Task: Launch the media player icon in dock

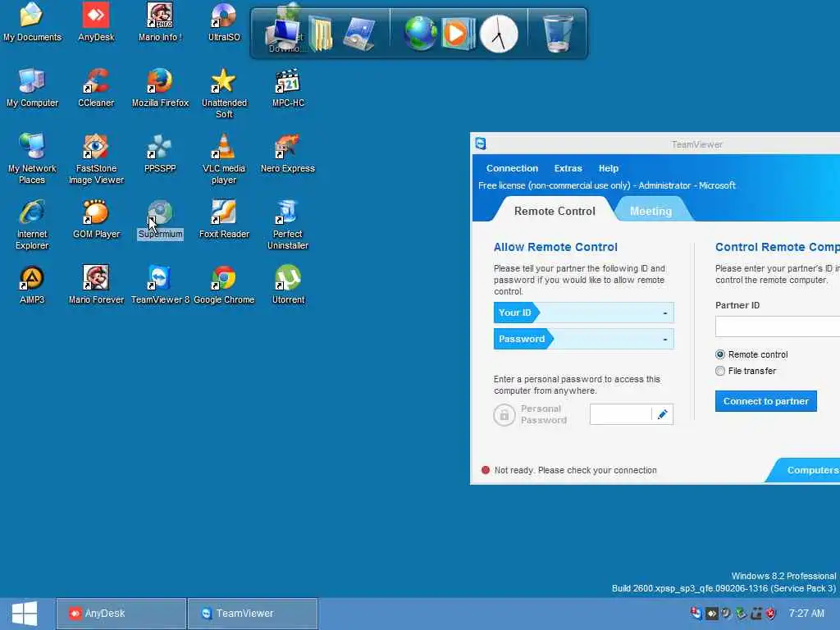Action: [458, 33]
